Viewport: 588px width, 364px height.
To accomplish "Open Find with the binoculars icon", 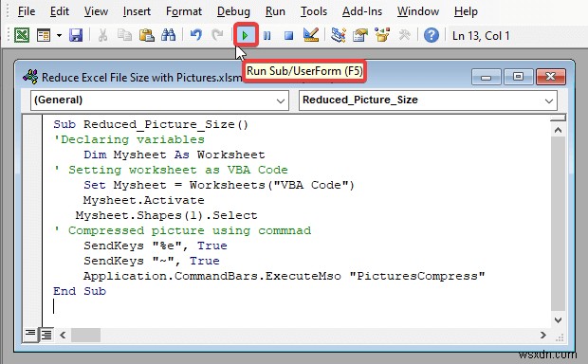I will coord(169,36).
